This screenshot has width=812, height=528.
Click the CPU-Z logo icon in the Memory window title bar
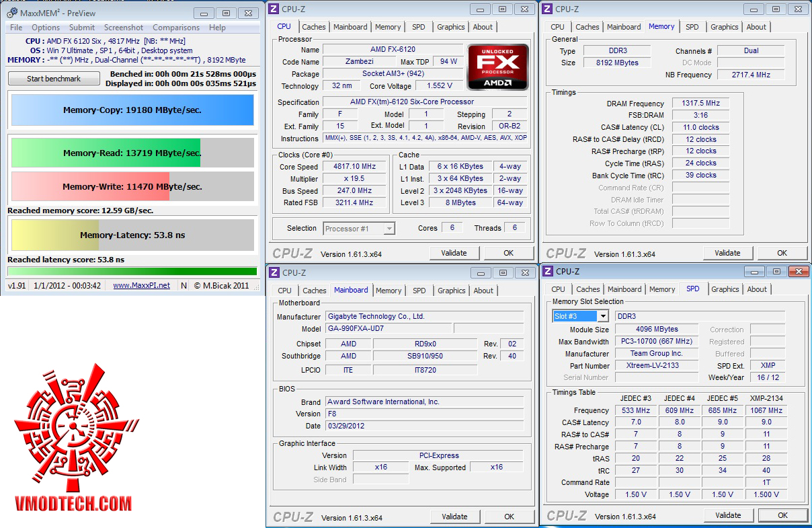tap(548, 9)
